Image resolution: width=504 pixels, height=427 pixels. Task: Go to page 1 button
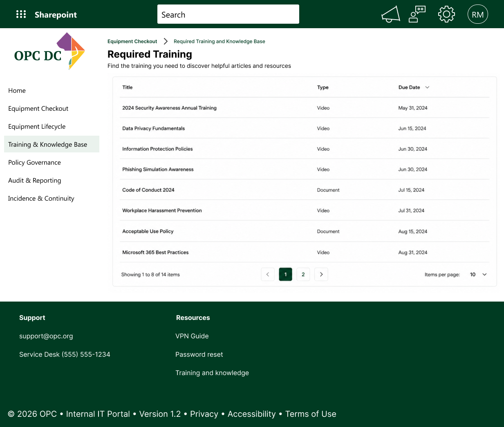click(285, 274)
